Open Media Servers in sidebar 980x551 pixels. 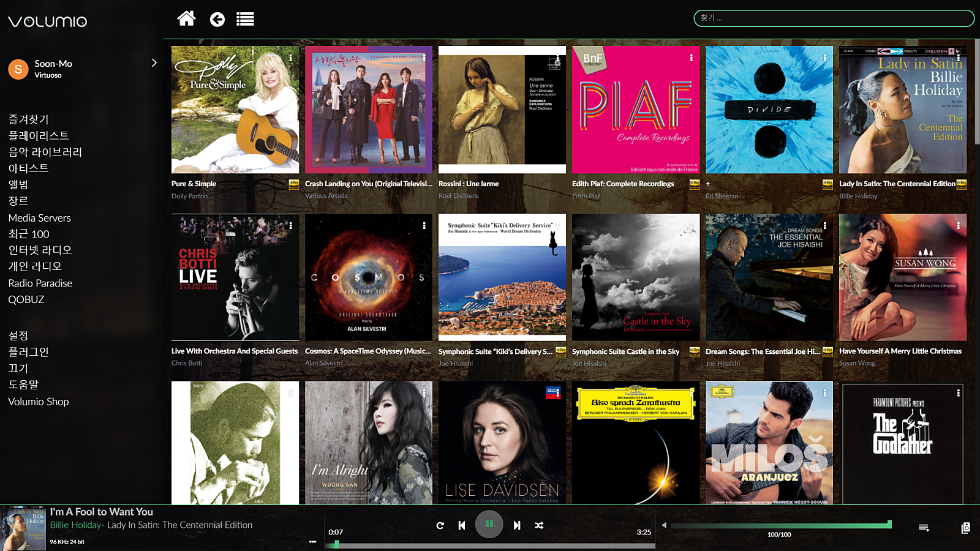tap(39, 218)
